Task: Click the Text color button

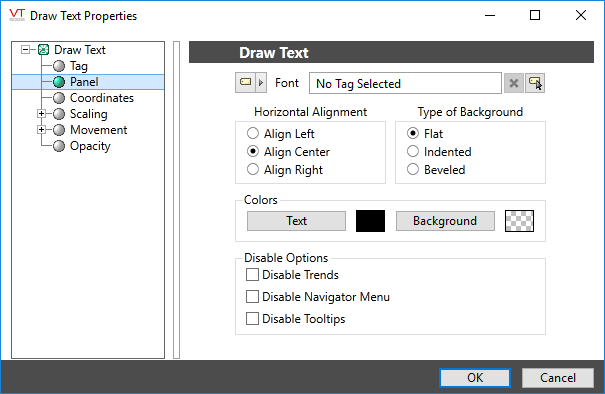Action: click(x=296, y=221)
